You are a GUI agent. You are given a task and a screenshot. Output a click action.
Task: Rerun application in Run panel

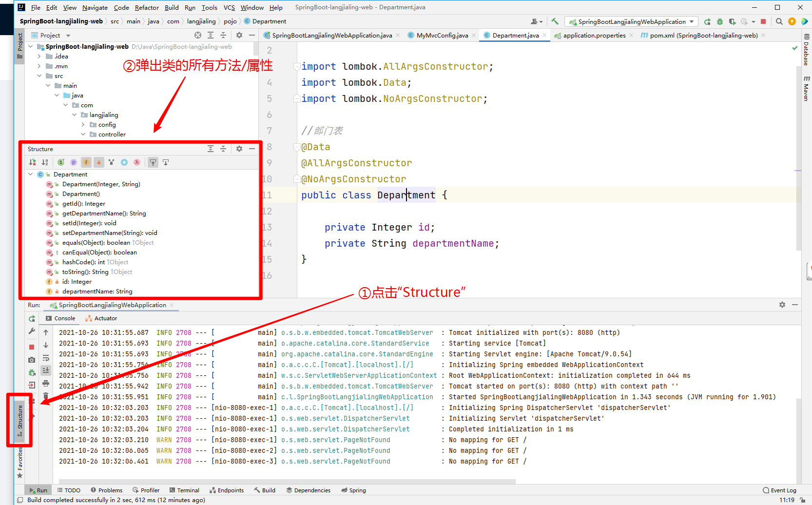click(32, 318)
